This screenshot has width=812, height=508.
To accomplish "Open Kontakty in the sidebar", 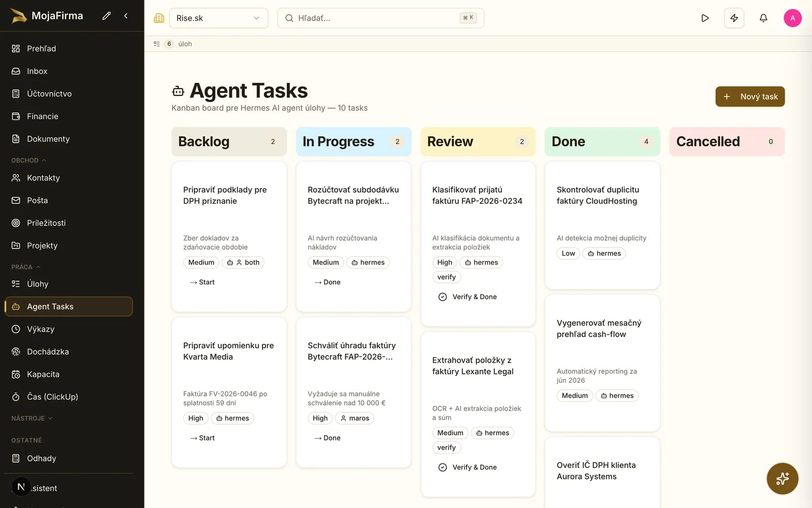I will tap(69, 178).
